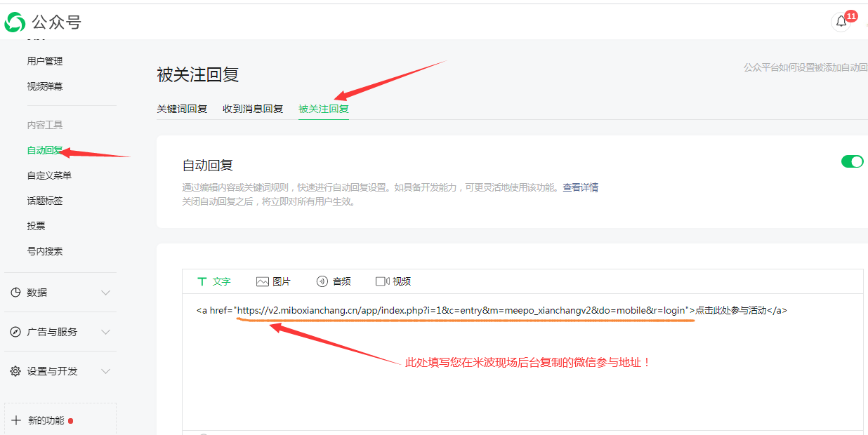Click the 广告与服务 compass icon
Viewport: 868px width, 435px height.
coord(15,332)
